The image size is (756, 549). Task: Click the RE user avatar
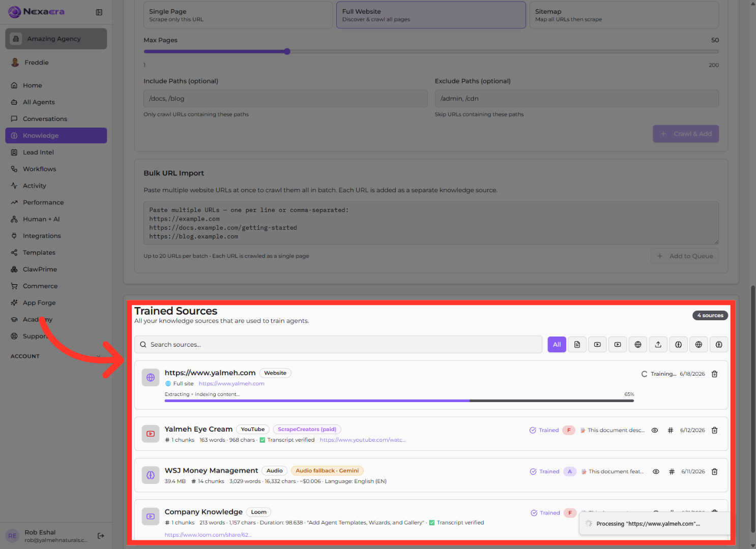click(x=13, y=536)
